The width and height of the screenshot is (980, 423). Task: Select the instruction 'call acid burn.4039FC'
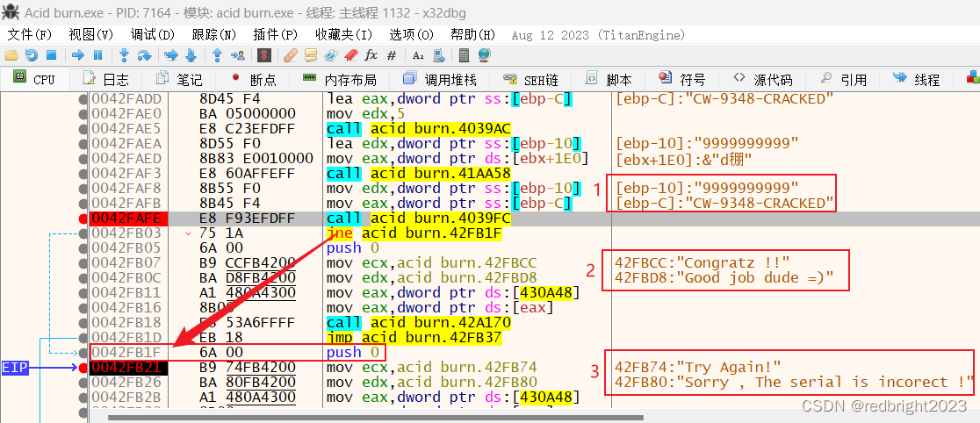pos(419,218)
